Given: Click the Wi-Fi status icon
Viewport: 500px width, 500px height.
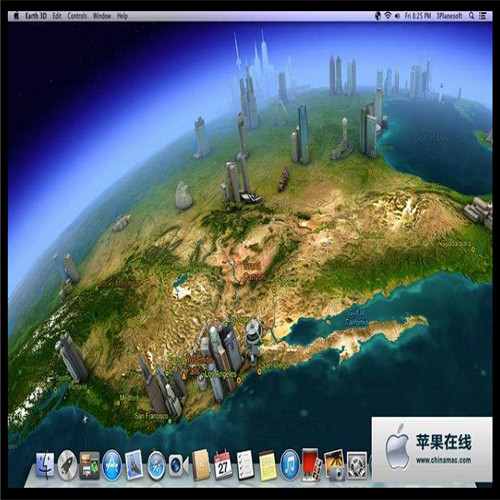Looking at the screenshot, I should 388,16.
